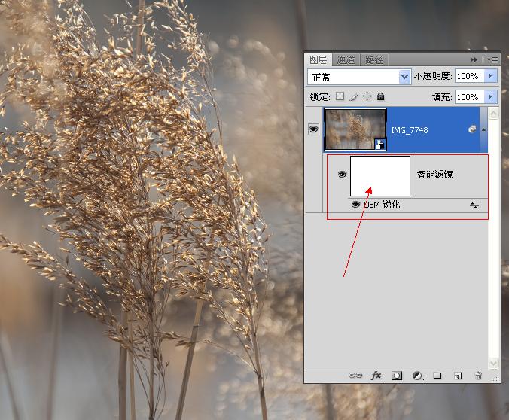Viewport: 509px width, 420px height.
Task: Select the IMG_7748 layer thumbnail
Action: pos(355,129)
